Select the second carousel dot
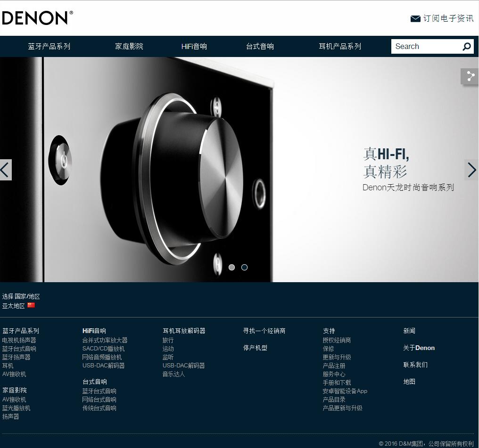479x448 pixels. click(244, 267)
